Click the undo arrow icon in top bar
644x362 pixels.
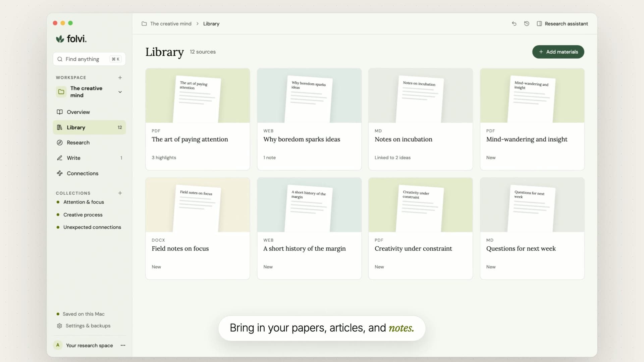(514, 23)
